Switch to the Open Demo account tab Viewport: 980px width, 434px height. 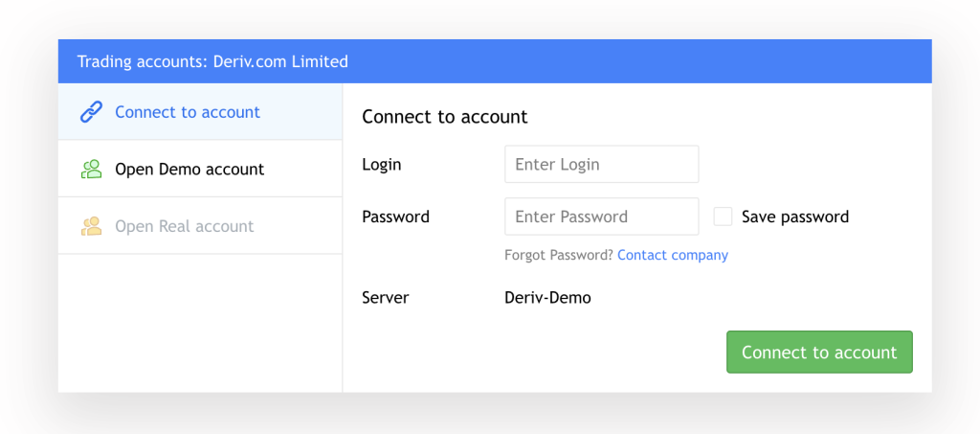click(189, 170)
